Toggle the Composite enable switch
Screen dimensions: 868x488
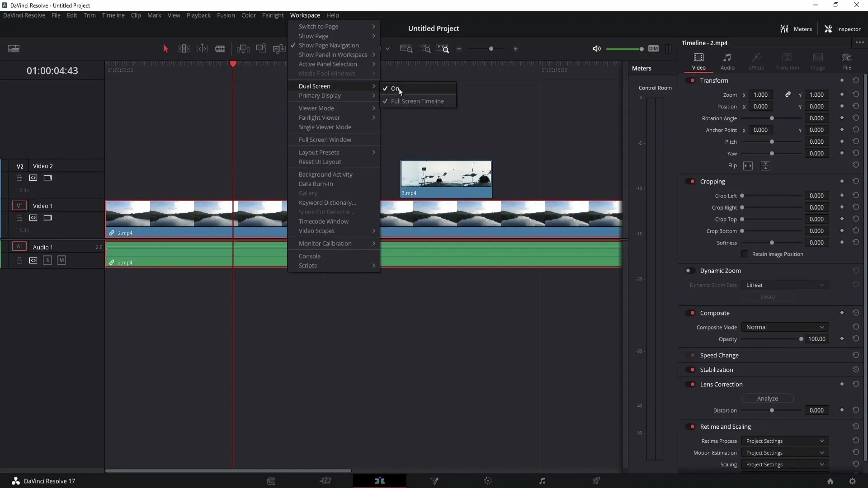coord(690,313)
